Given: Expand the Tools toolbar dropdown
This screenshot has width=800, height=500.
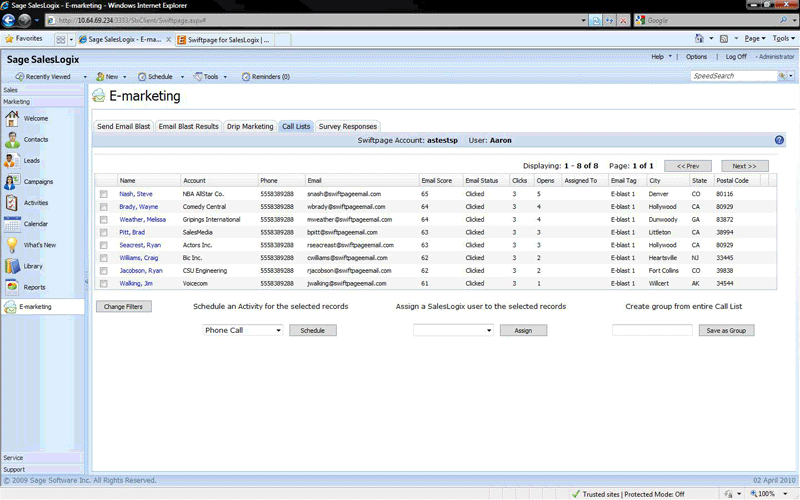Looking at the screenshot, I should click(225, 77).
